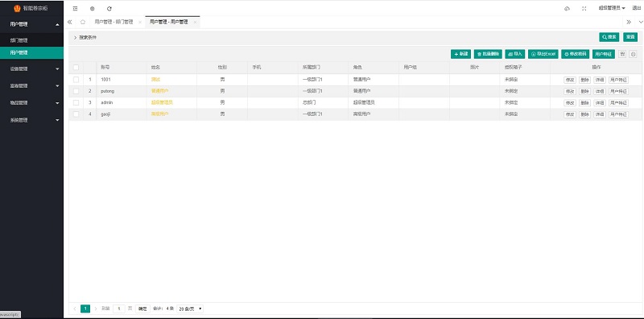Expand the 搜索条件 search conditions panel

pyautogui.click(x=85, y=37)
